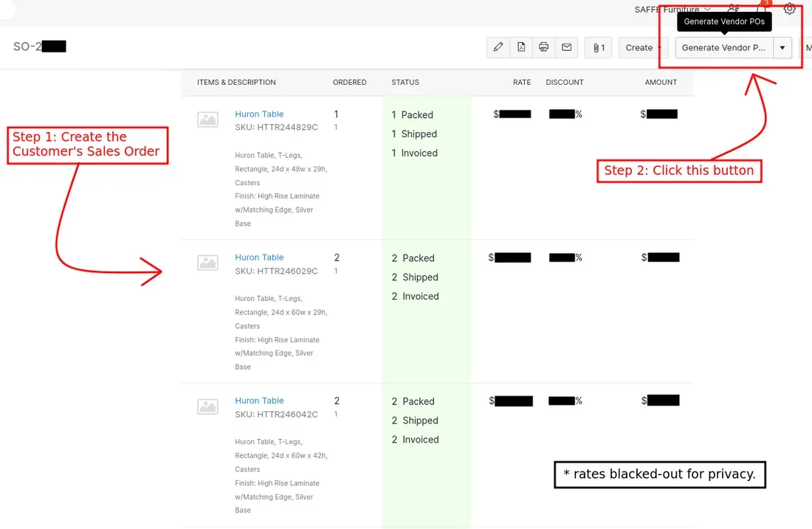The image size is (812, 529).
Task: Expand the Create dropdown
Action: (x=643, y=48)
